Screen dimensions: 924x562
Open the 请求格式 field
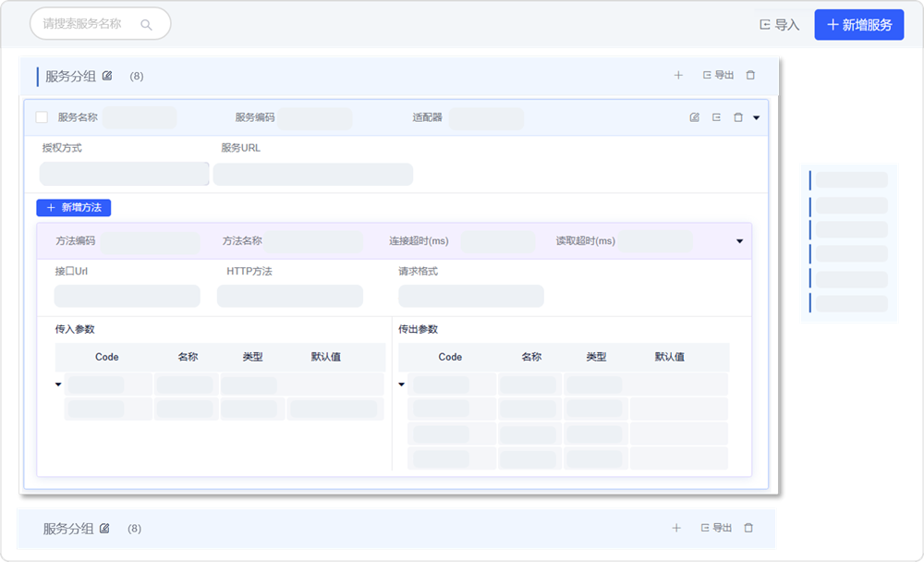point(471,296)
